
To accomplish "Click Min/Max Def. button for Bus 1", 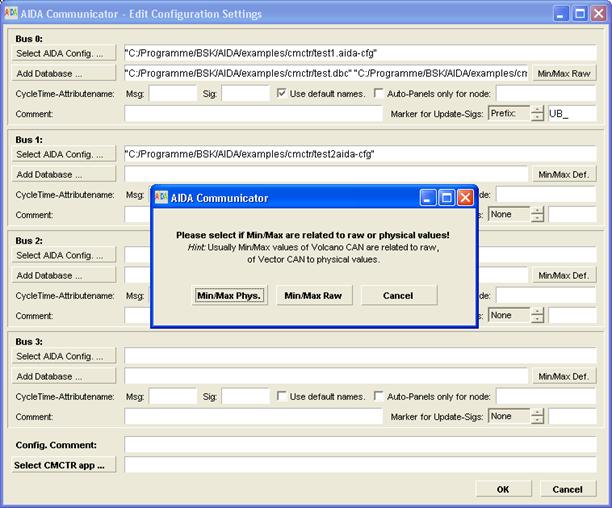I will (x=564, y=174).
